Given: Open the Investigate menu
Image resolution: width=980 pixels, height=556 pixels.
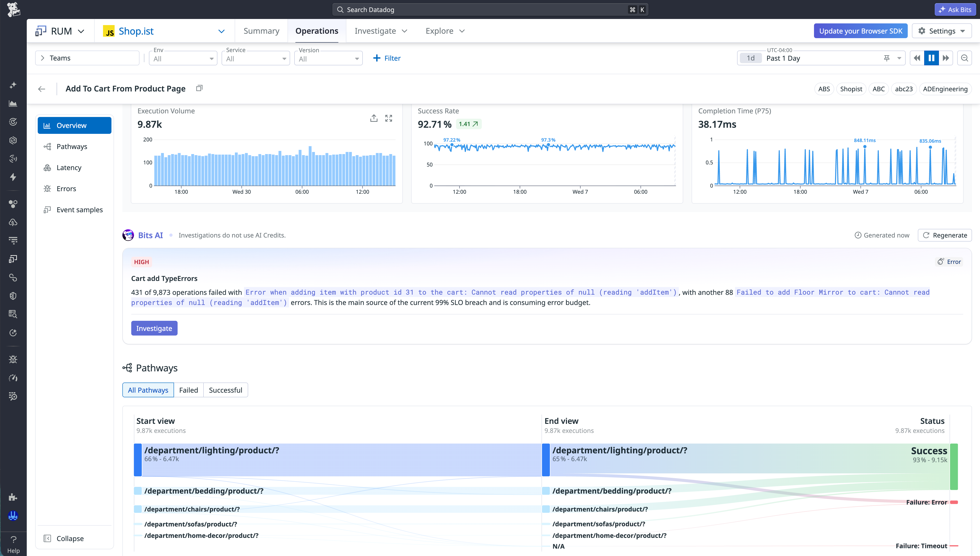Looking at the screenshot, I should [x=381, y=31].
